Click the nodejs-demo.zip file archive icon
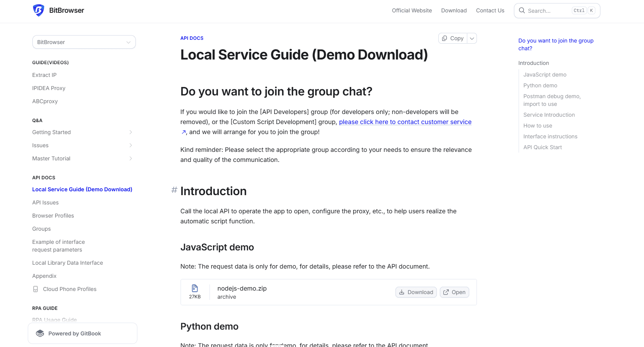644x347 pixels. pyautogui.click(x=195, y=288)
